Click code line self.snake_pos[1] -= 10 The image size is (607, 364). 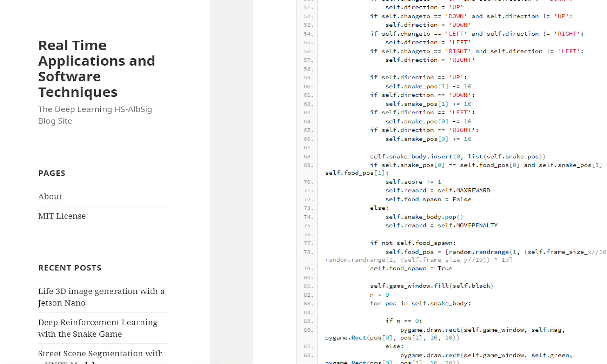coord(428,86)
